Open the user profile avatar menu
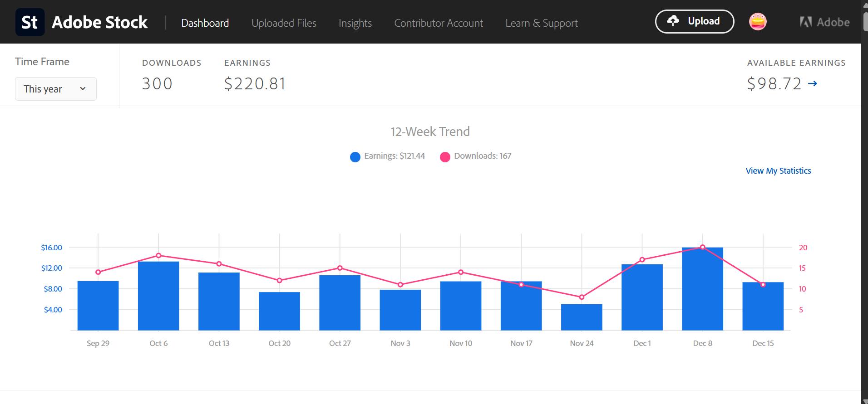Image resolution: width=868 pixels, height=404 pixels. 757,22
